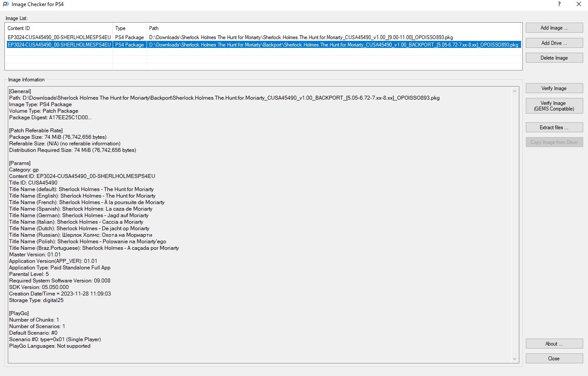Click the Title Name (German) line
Image resolution: width=588 pixels, height=376 pixels.
(x=79, y=215)
